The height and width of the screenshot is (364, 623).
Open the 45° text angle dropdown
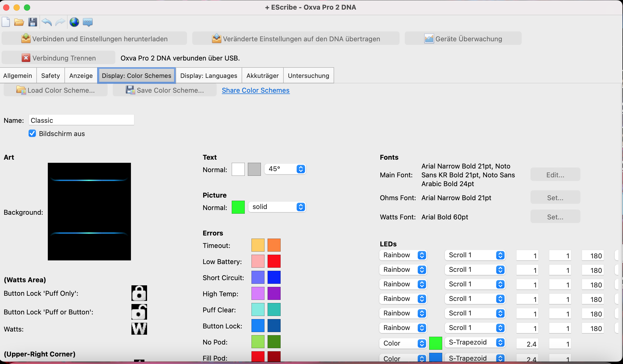(x=285, y=169)
